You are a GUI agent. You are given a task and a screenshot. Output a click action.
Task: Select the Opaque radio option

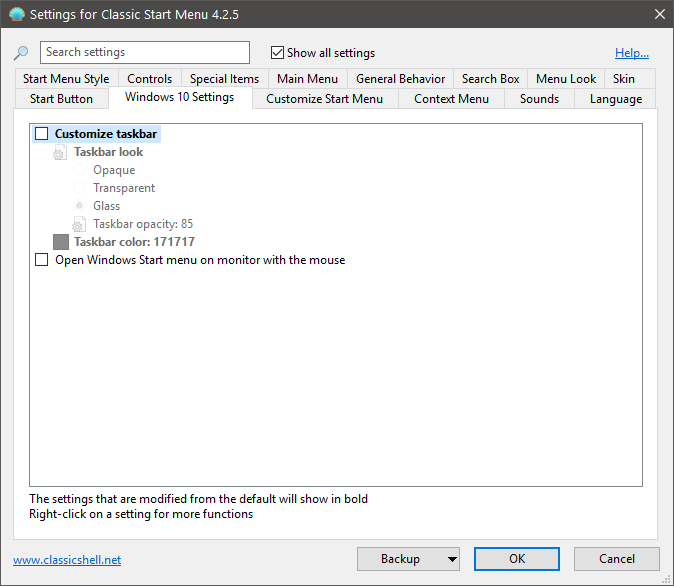(80, 170)
